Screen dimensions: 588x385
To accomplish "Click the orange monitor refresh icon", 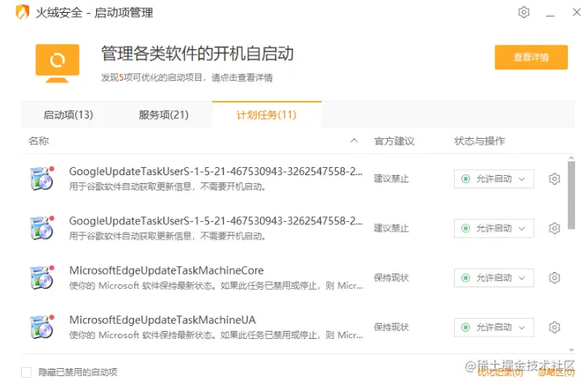I will pos(57,63).
